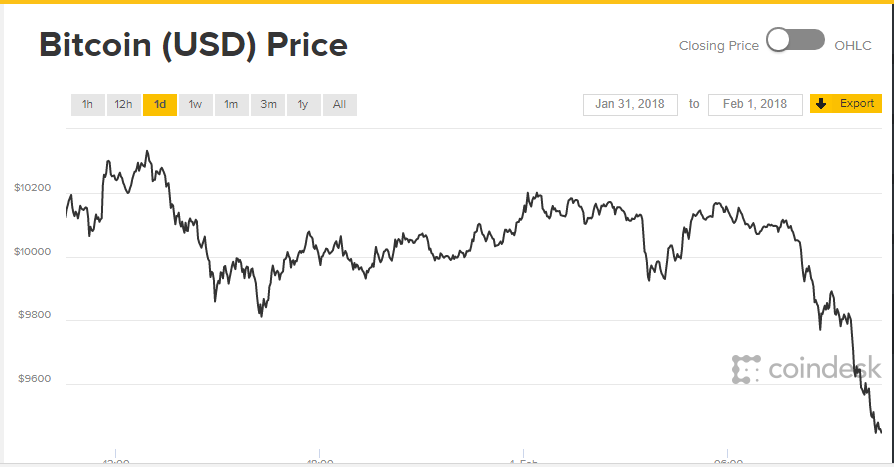The height and width of the screenshot is (467, 894).
Task: Click the OHLC label
Action: point(853,46)
